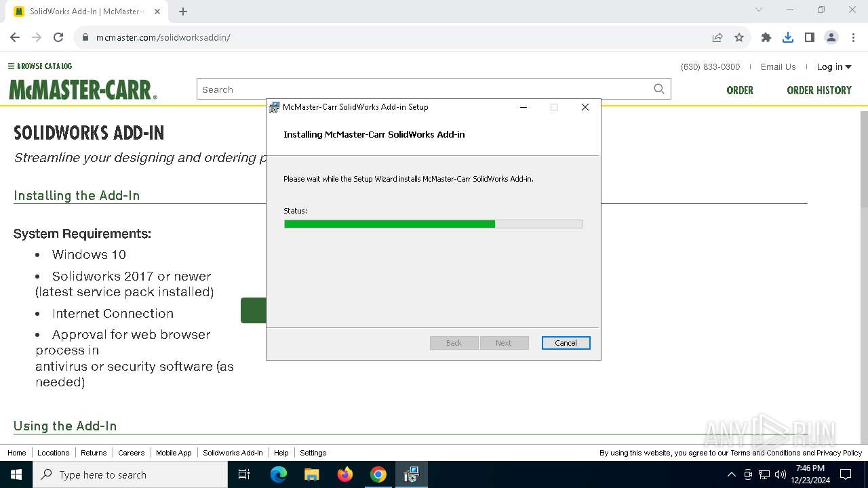Open File Explorer from taskbar

click(312, 474)
